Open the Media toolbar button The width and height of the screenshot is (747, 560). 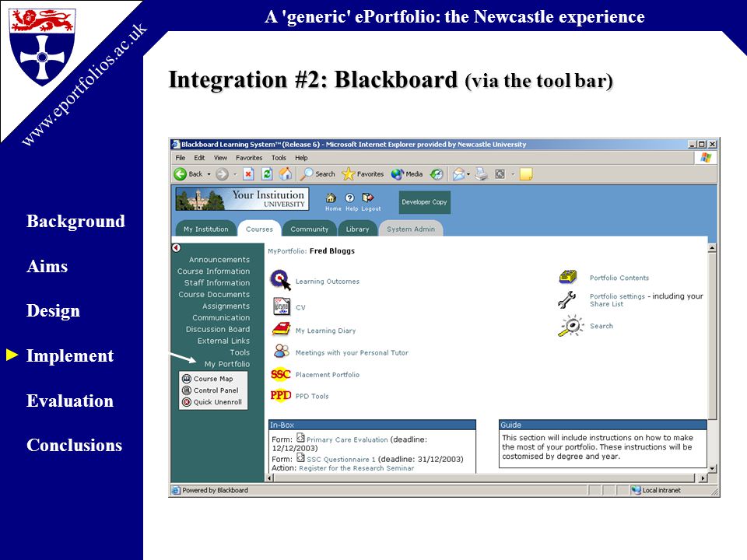406,174
